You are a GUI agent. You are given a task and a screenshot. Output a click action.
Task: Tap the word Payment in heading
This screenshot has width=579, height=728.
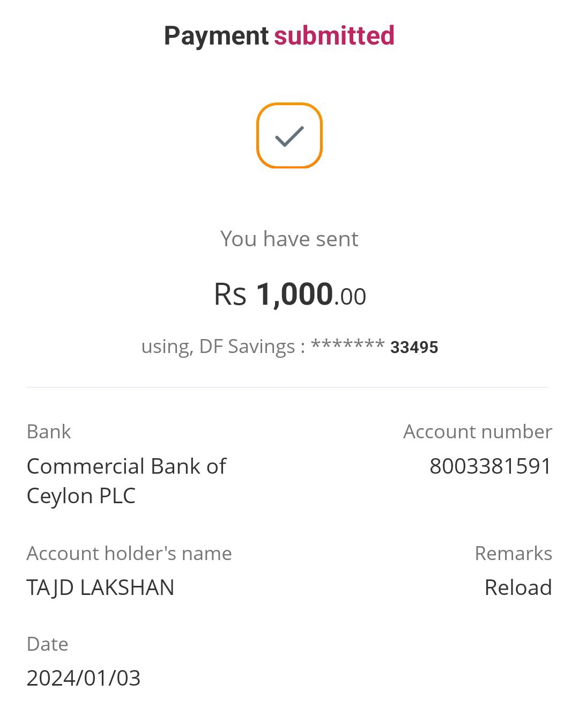point(216,36)
